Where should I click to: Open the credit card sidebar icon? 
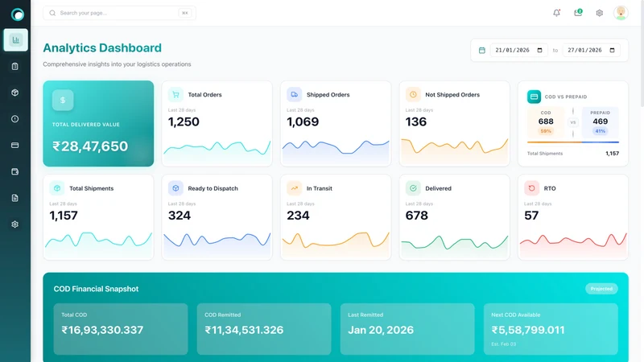click(x=15, y=146)
